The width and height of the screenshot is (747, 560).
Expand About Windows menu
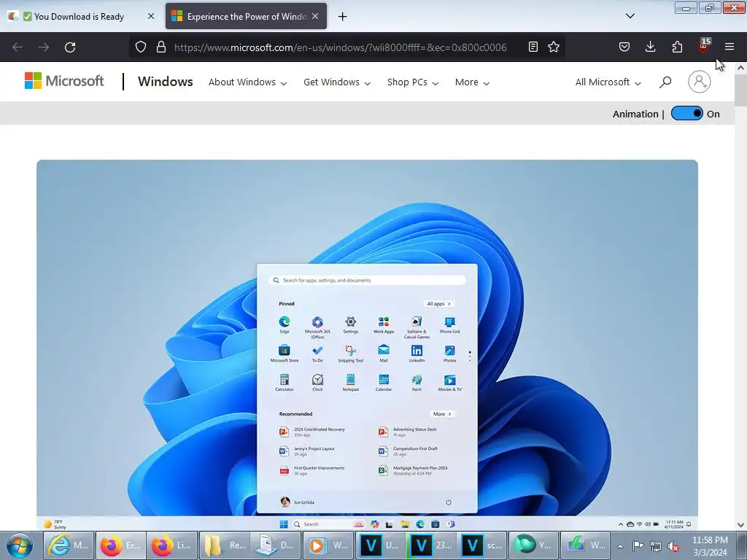click(248, 82)
